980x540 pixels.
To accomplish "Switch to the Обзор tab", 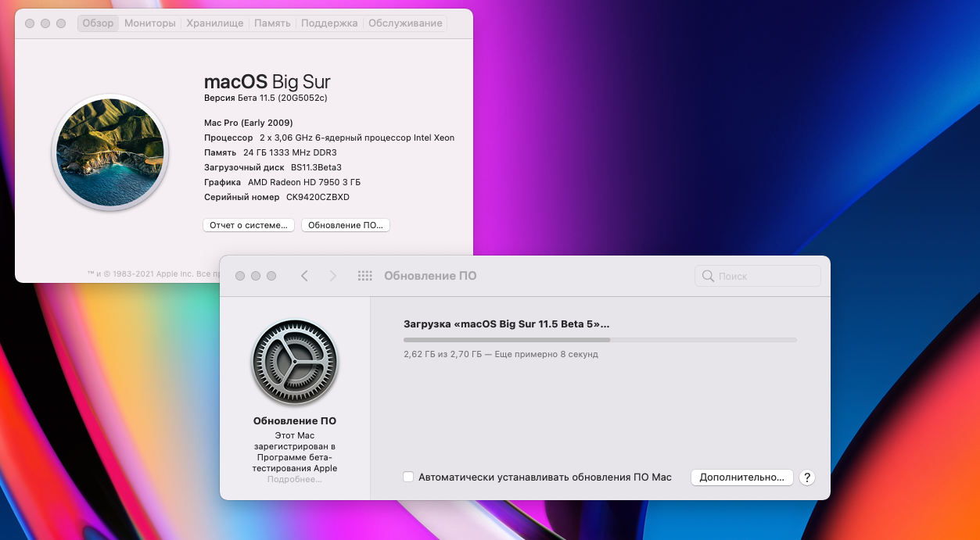I will 99,23.
